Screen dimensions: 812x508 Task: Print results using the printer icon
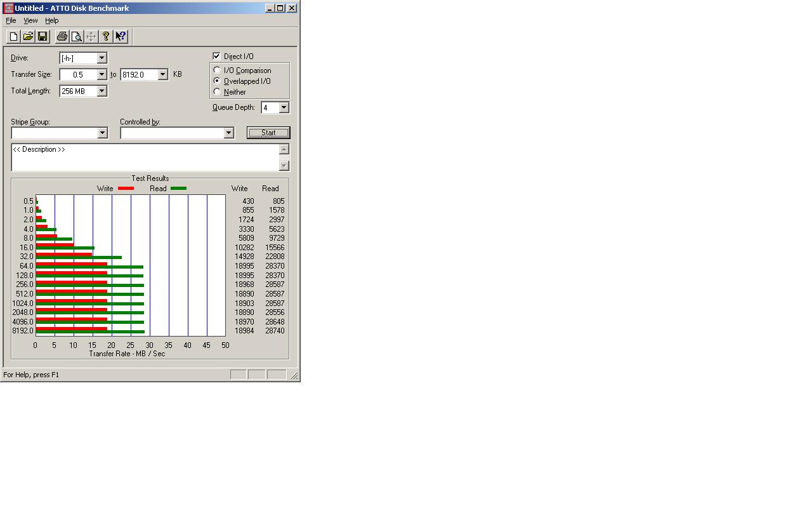(x=62, y=37)
